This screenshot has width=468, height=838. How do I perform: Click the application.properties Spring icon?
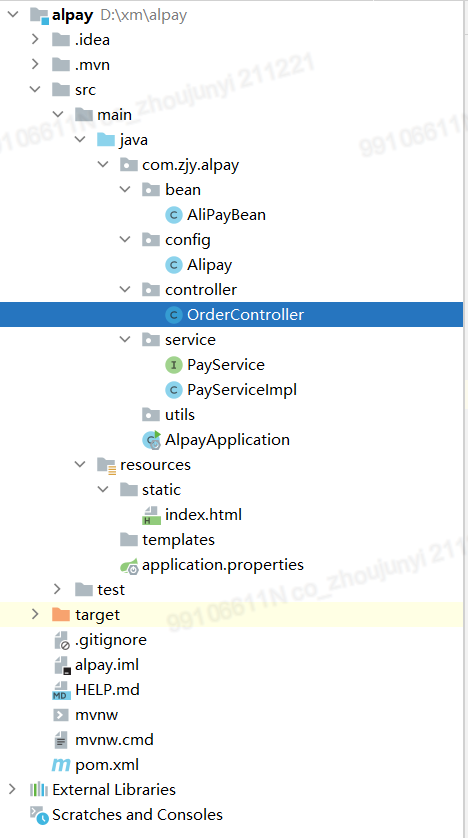(129, 565)
